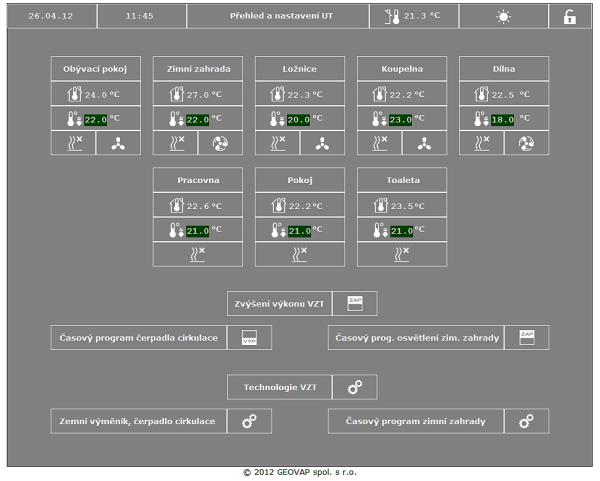Click the sun icon in header
Screen dimensions: 600x481
[x=503, y=17]
